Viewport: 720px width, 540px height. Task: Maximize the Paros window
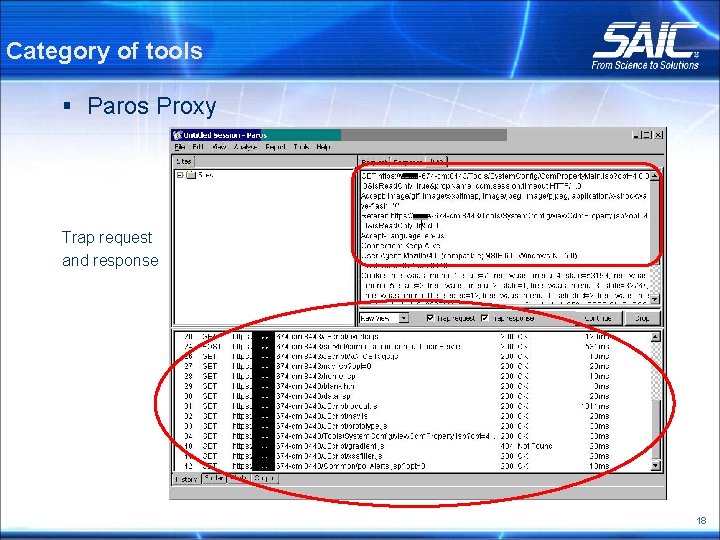click(647, 135)
